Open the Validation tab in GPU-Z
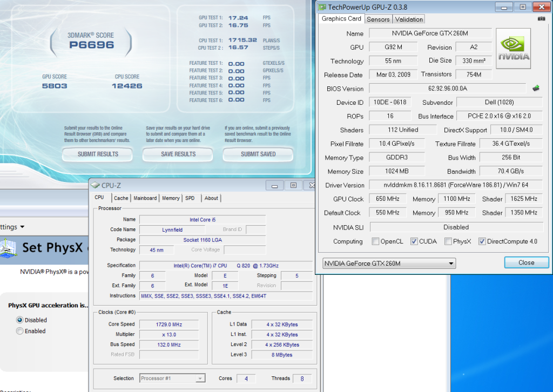Image resolution: width=553 pixels, height=392 pixels. click(409, 19)
